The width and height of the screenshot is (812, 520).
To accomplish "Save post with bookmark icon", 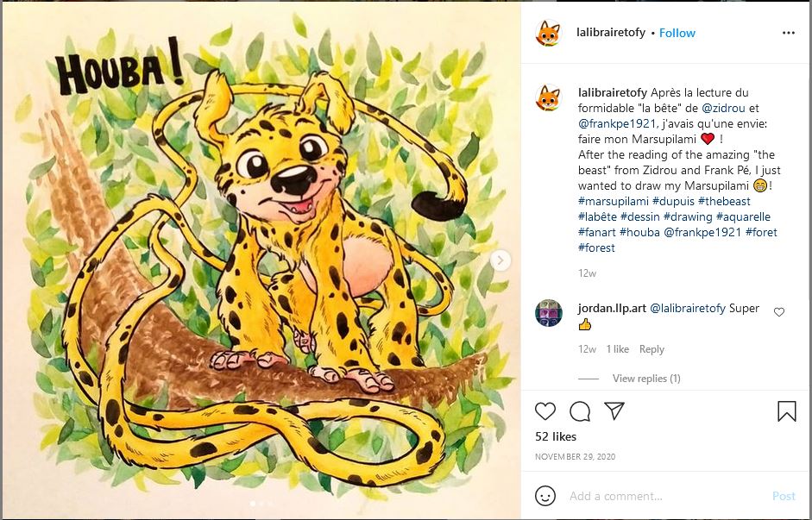I will click(786, 411).
